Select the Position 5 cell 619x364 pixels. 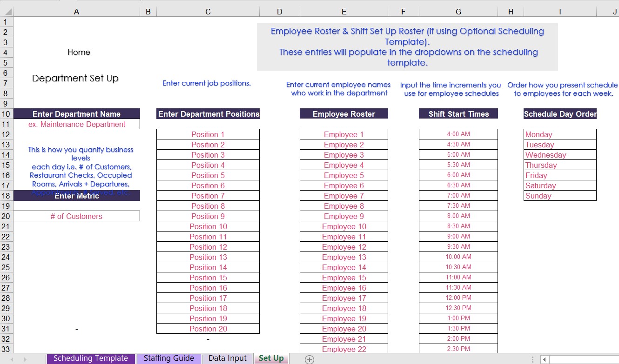click(208, 175)
